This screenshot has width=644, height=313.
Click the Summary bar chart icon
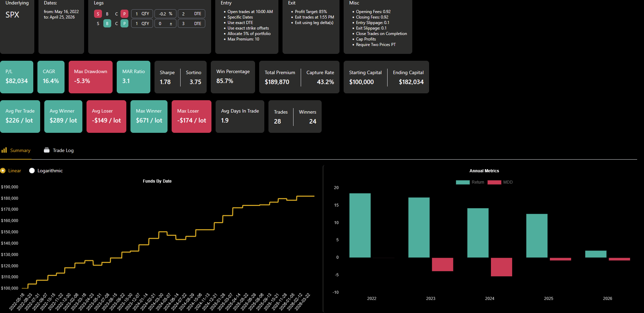(x=4, y=150)
